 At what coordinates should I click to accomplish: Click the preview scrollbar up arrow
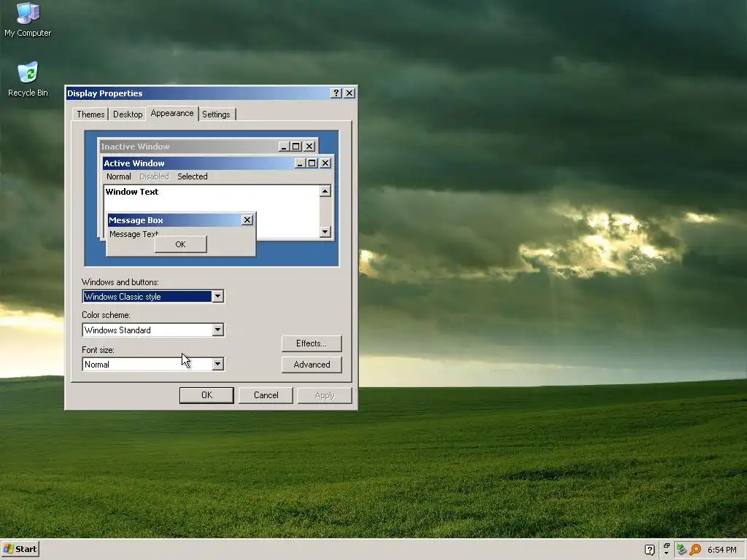pyautogui.click(x=325, y=191)
